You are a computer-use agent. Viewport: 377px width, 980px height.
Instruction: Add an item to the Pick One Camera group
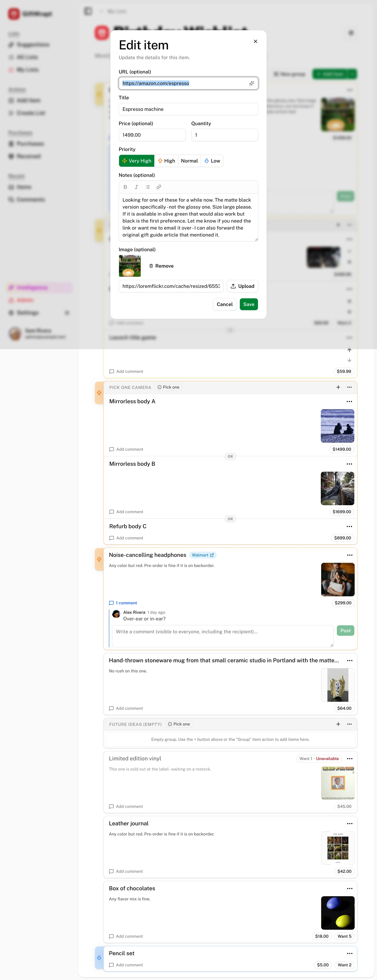tap(338, 387)
